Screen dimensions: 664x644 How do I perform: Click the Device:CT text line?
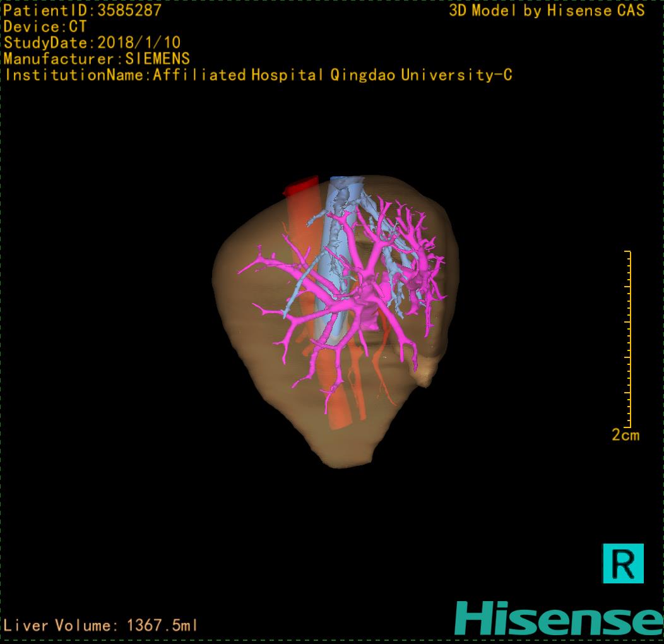(x=45, y=27)
